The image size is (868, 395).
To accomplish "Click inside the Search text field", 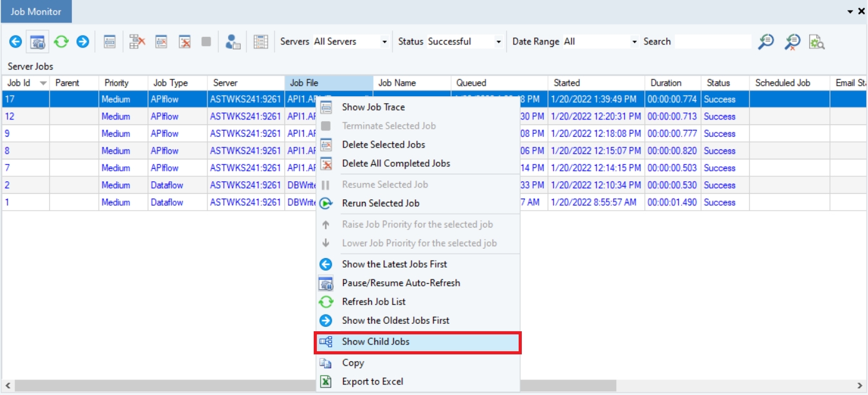I will (x=712, y=42).
